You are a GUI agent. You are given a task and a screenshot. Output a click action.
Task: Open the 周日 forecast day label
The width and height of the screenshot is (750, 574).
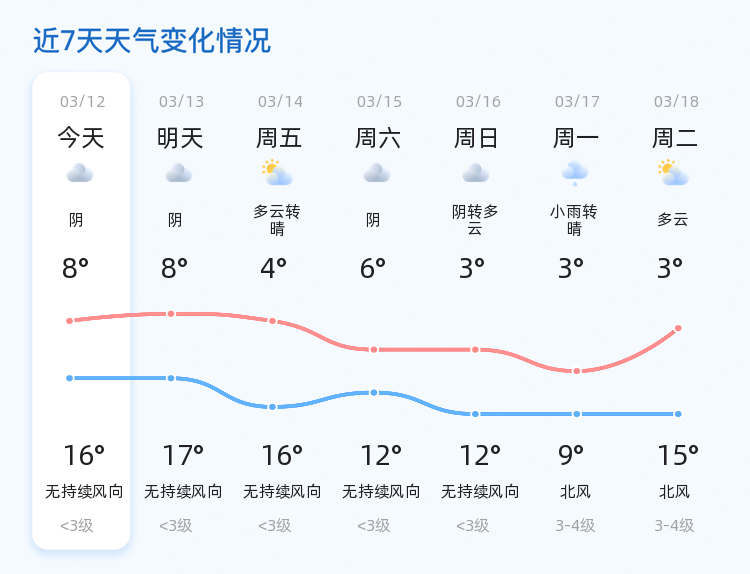click(x=477, y=138)
